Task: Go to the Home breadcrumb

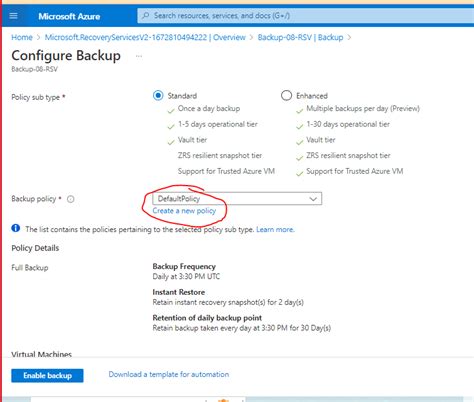Action: [x=22, y=37]
